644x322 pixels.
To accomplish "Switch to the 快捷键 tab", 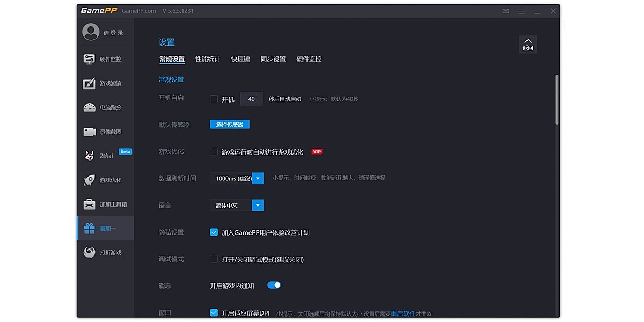I will tap(240, 59).
